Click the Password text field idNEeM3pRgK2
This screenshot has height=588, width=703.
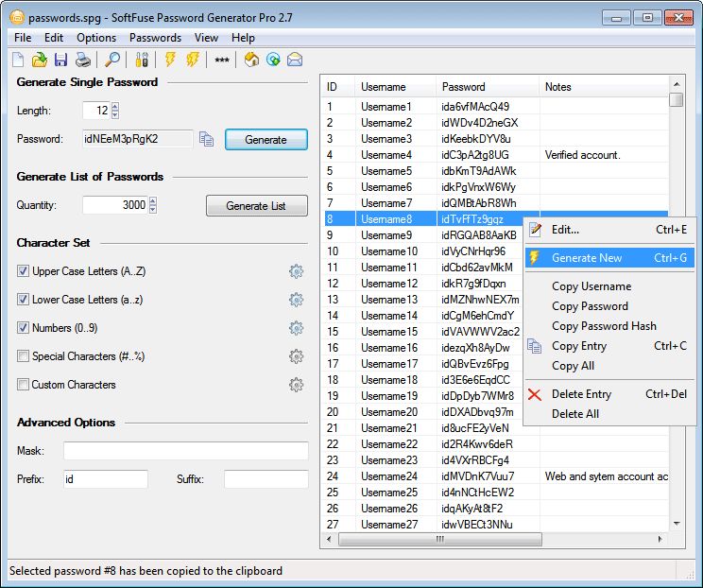138,139
